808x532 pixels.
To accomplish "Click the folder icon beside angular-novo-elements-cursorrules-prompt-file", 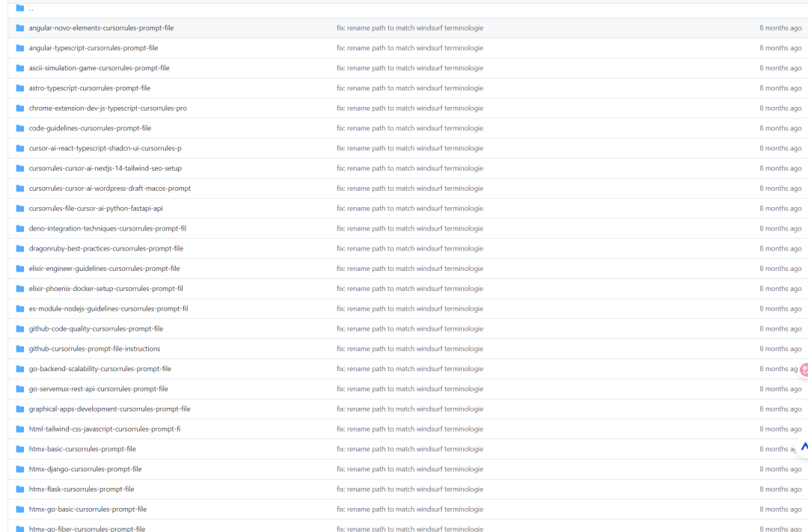I will [19, 28].
